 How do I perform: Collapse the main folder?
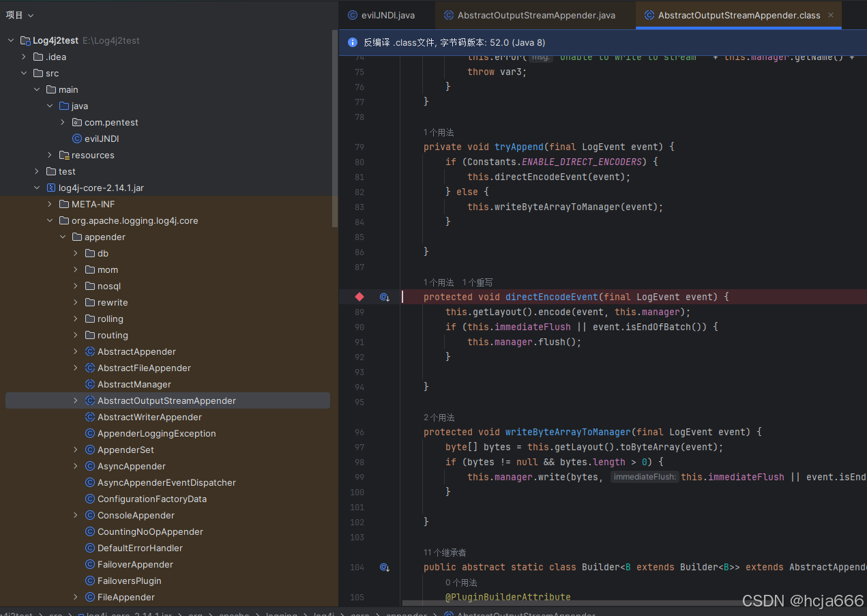37,89
